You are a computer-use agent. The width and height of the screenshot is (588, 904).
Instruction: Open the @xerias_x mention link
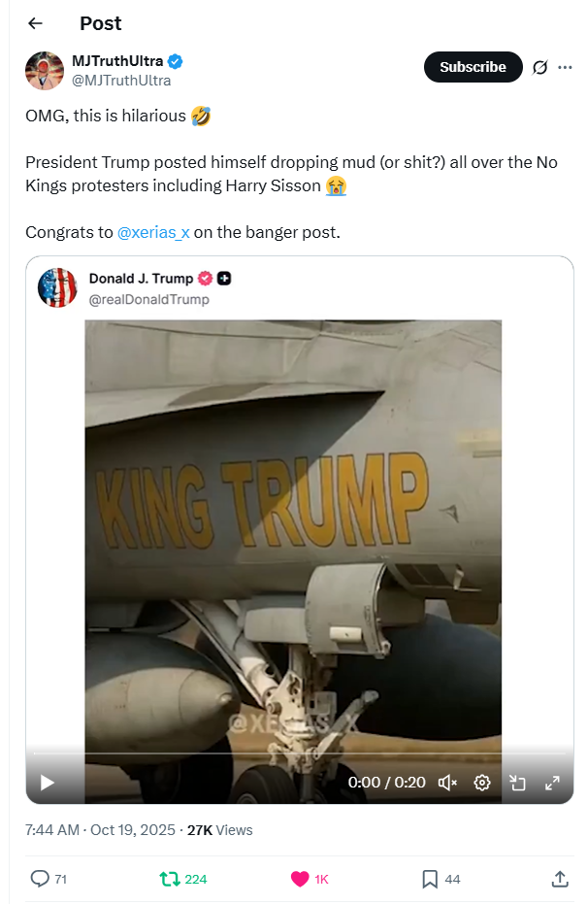152,232
